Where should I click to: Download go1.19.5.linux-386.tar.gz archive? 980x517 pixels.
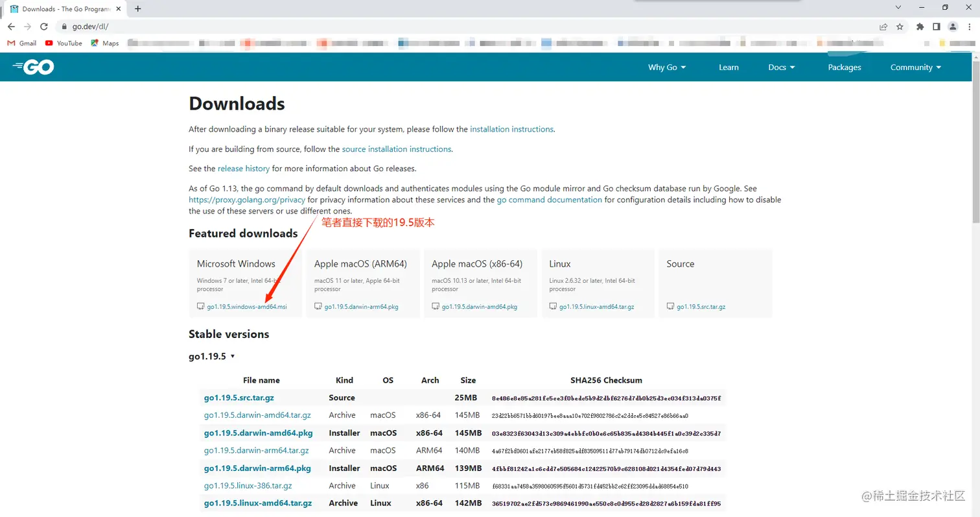(x=248, y=485)
